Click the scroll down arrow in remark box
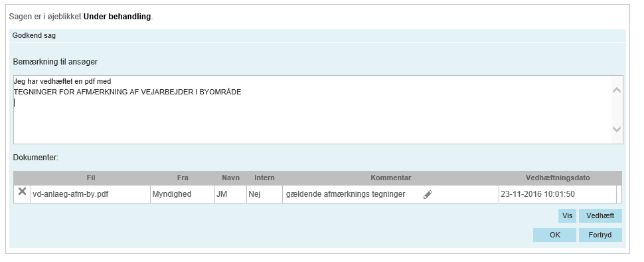Image resolution: width=644 pixels, height=262 pixels. (617, 129)
